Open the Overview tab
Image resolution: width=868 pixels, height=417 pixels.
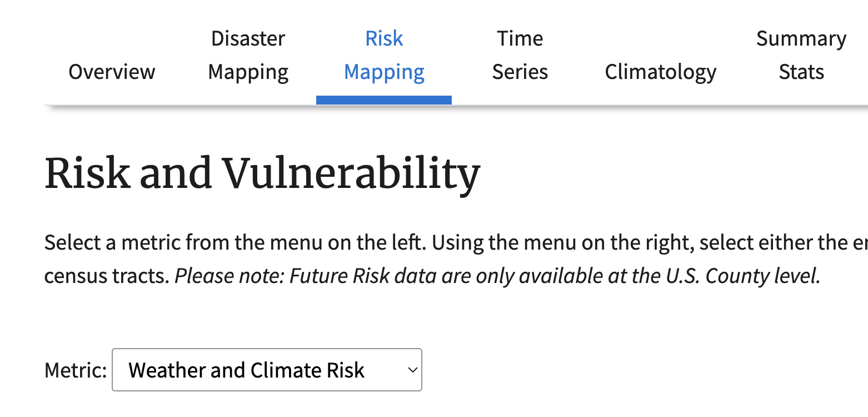pyautogui.click(x=112, y=72)
